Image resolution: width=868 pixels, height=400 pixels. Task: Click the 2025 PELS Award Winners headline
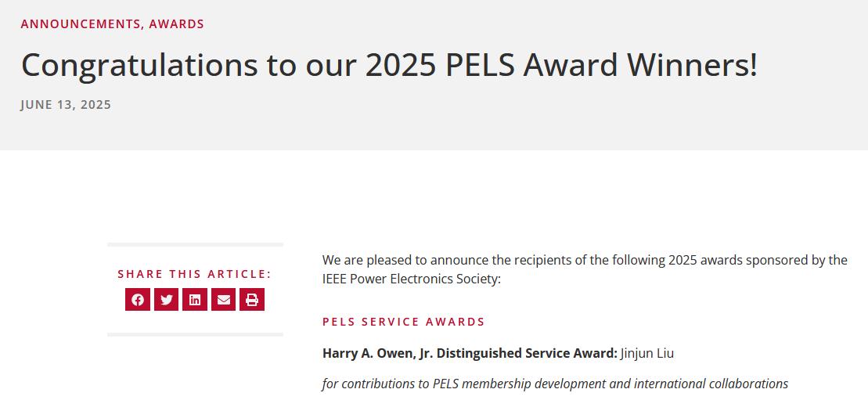tap(389, 65)
